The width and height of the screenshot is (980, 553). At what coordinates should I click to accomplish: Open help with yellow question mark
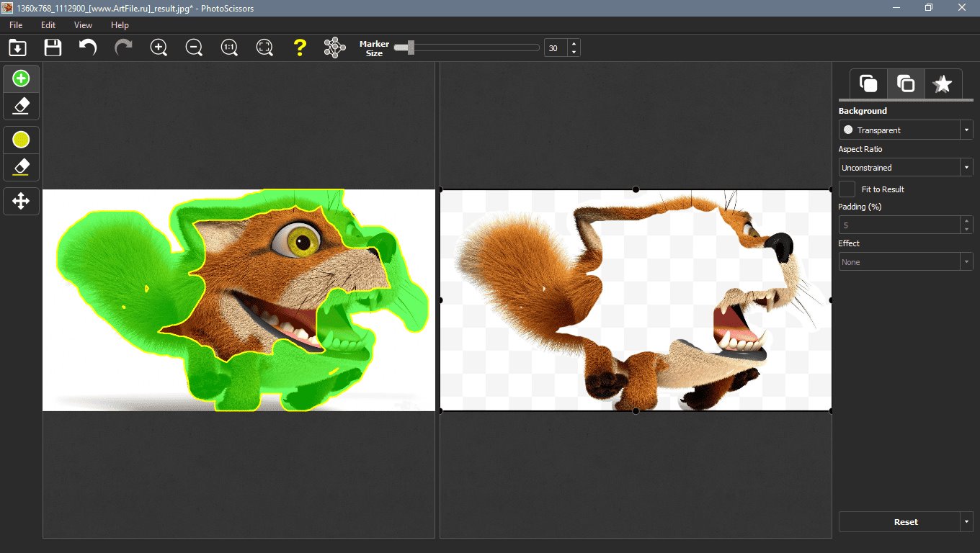point(300,48)
